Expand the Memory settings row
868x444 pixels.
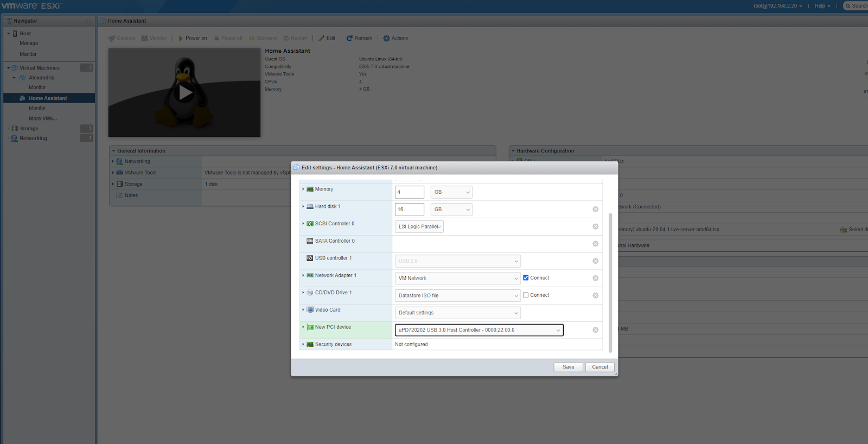(303, 189)
